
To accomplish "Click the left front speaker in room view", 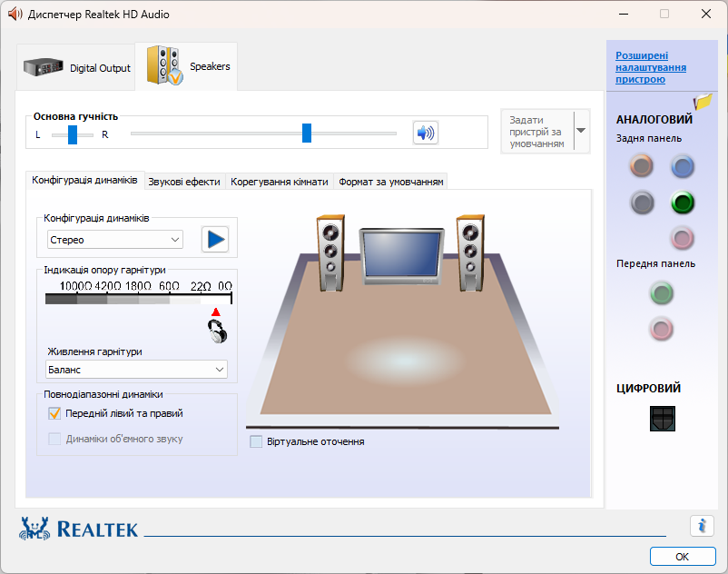I will (330, 253).
